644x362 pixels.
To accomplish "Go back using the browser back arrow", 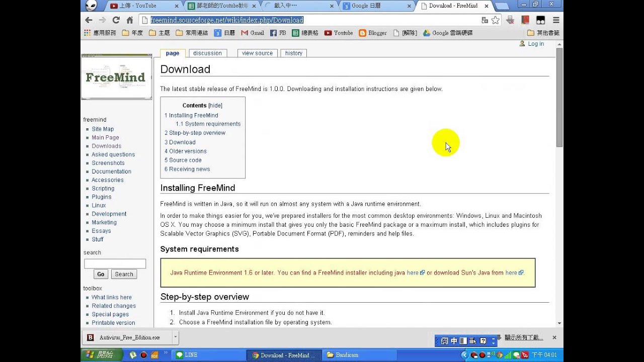I will [89, 20].
